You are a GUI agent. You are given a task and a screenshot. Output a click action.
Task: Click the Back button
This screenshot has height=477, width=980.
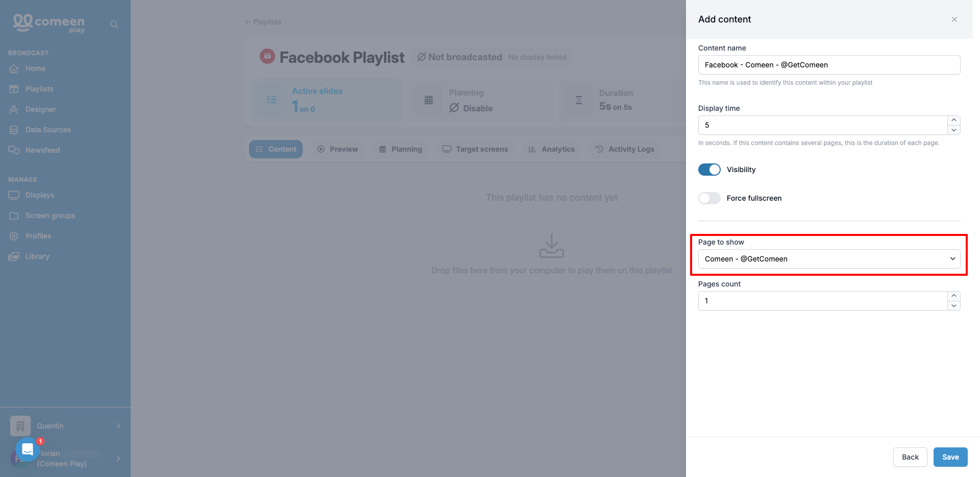[910, 457]
